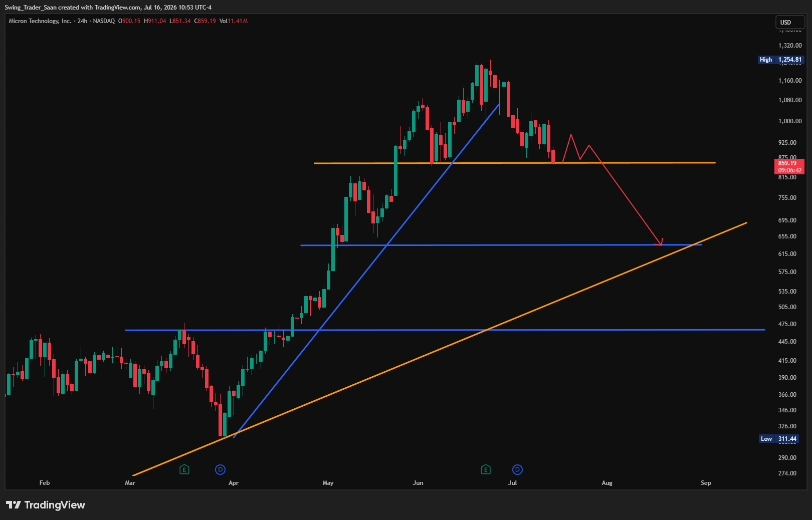
Task: Click the 535.00 price axis label
Action: (787, 292)
